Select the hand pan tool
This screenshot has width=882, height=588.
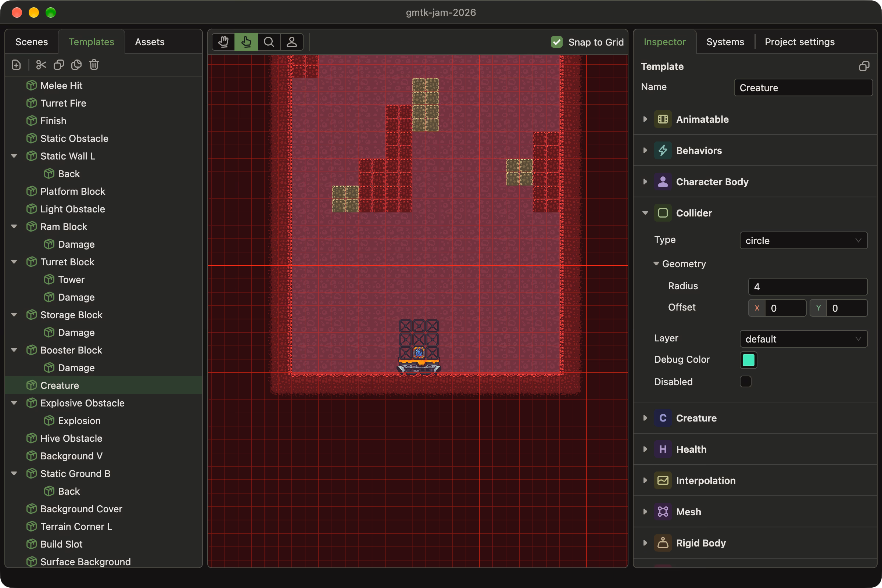(x=223, y=42)
